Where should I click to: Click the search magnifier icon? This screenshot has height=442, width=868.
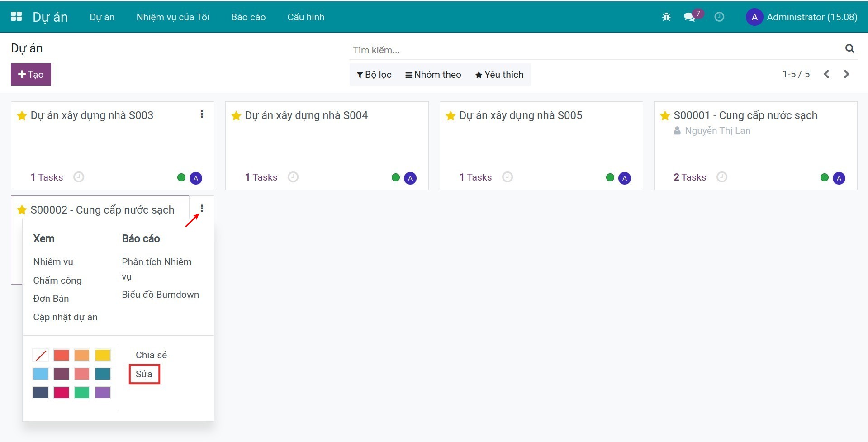click(x=849, y=49)
